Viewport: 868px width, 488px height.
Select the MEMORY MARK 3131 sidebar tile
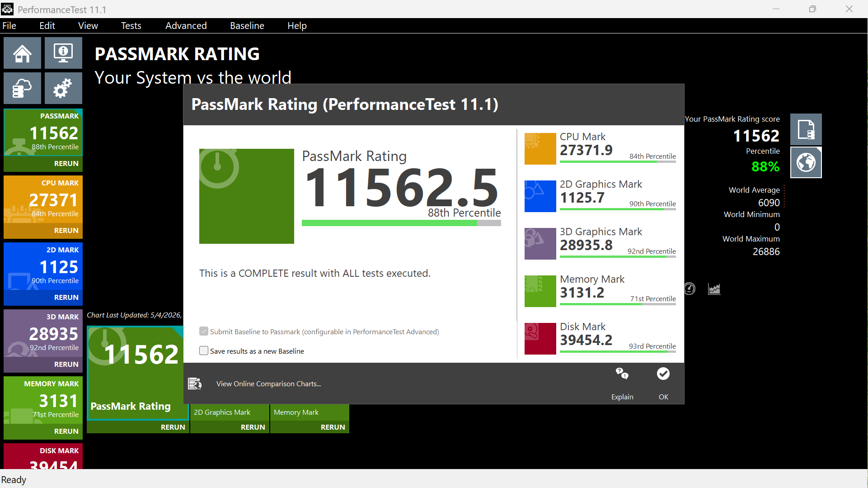pos(43,399)
